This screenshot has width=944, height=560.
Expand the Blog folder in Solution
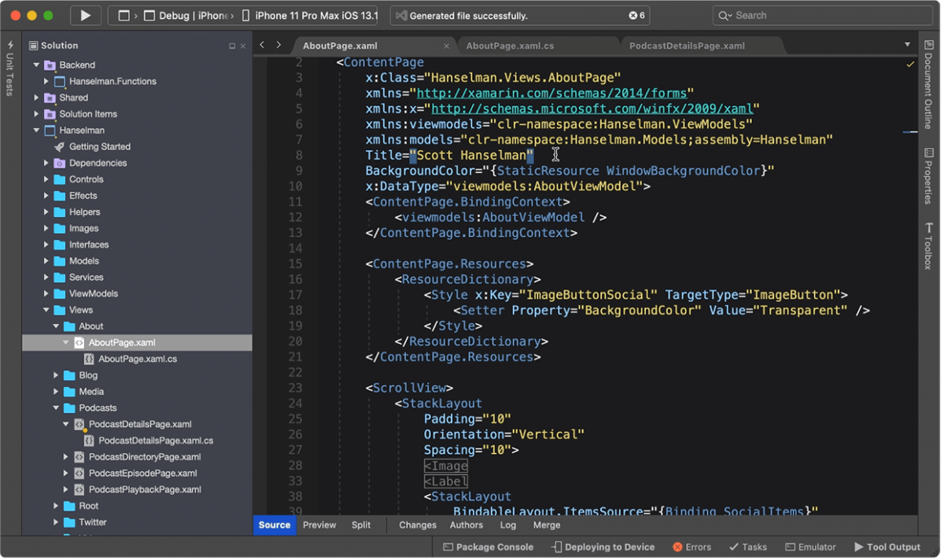[x=55, y=375]
